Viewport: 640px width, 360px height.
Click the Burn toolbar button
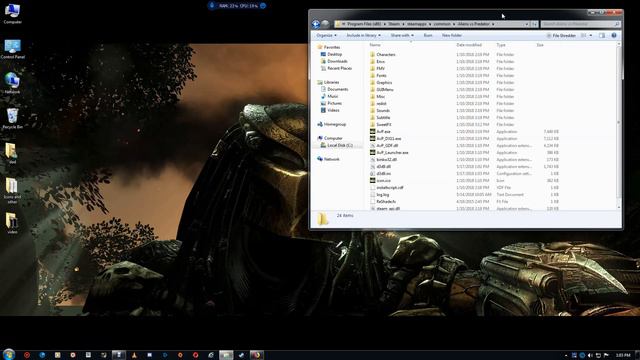tap(428, 36)
